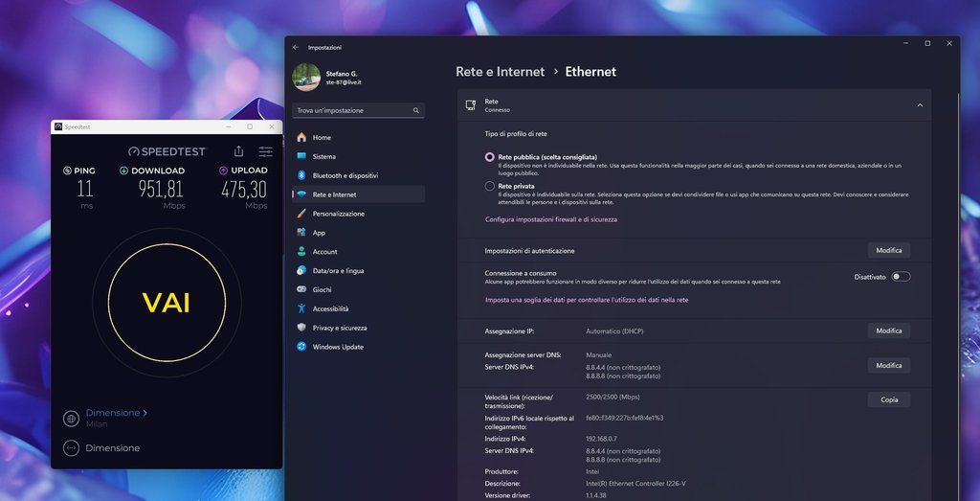Open Bluetooth e dispositivi section
The width and height of the screenshot is (980, 501).
pos(359,175)
